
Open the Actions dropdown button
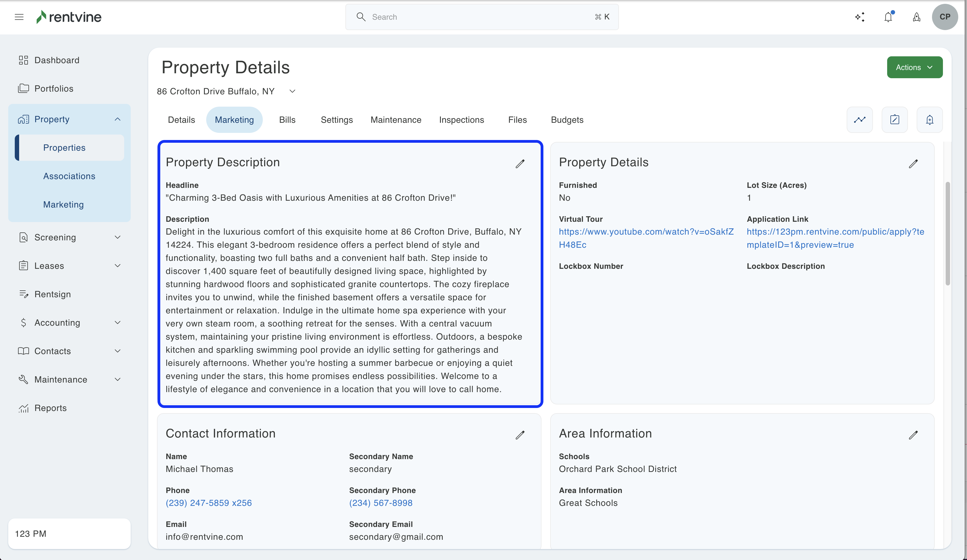[x=914, y=68]
